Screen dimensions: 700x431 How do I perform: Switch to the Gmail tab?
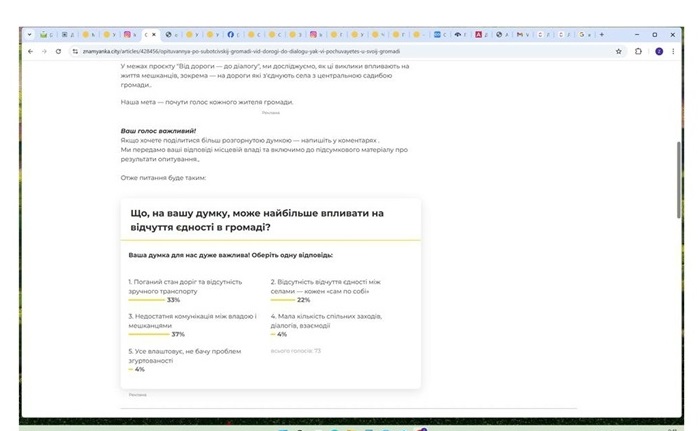pyautogui.click(x=523, y=34)
